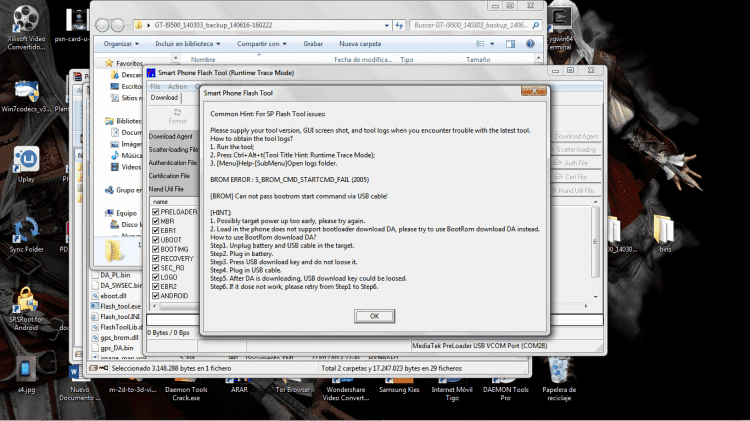
Task: Open Xilisoft Video Converter desktop icon
Action: tap(26, 28)
